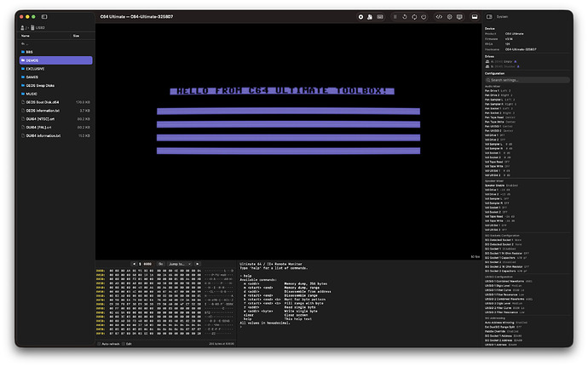Image resolution: width=588 pixels, height=366 pixels.
Task: Click the record button in toolbar
Action: (360, 17)
